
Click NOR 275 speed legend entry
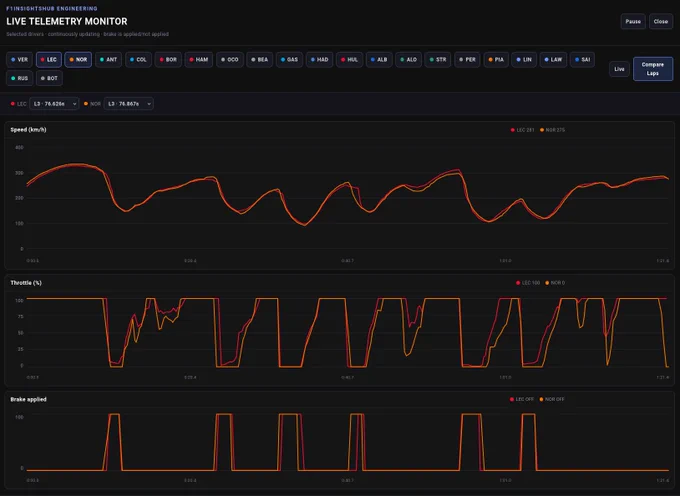552,130
